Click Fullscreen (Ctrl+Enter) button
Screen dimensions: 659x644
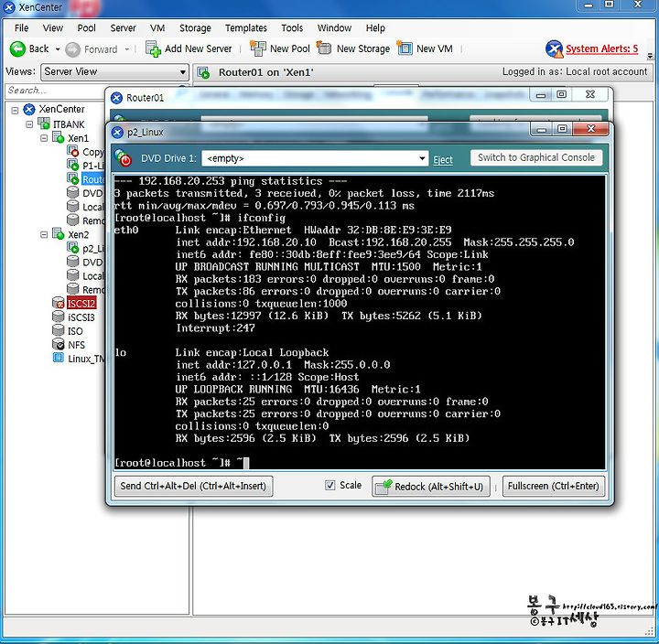[554, 486]
